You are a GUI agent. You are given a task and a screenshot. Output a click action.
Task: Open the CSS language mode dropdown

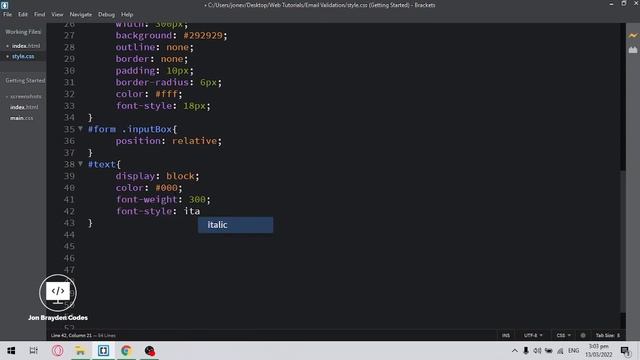[563, 335]
